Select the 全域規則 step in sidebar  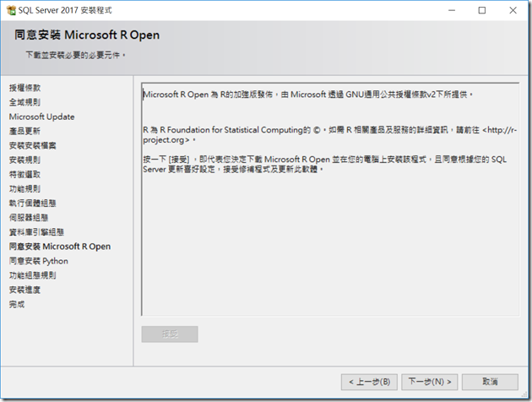click(x=24, y=102)
